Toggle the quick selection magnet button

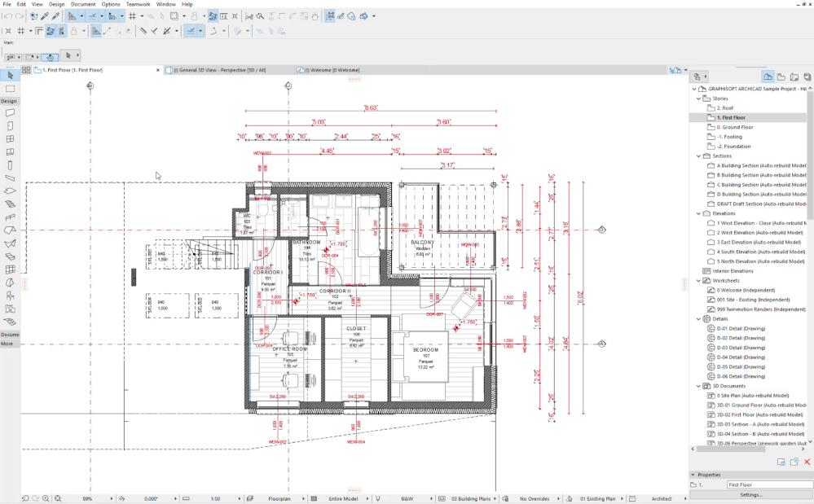(x=51, y=57)
